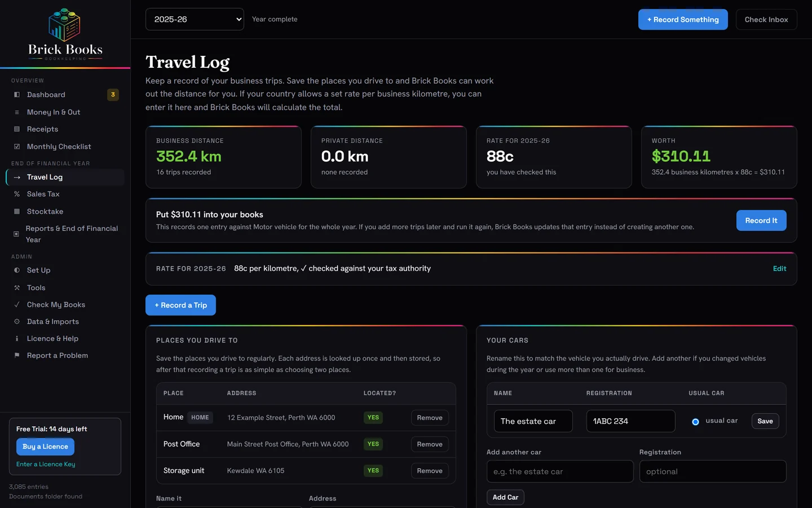Click the Record Something button

[683, 20]
